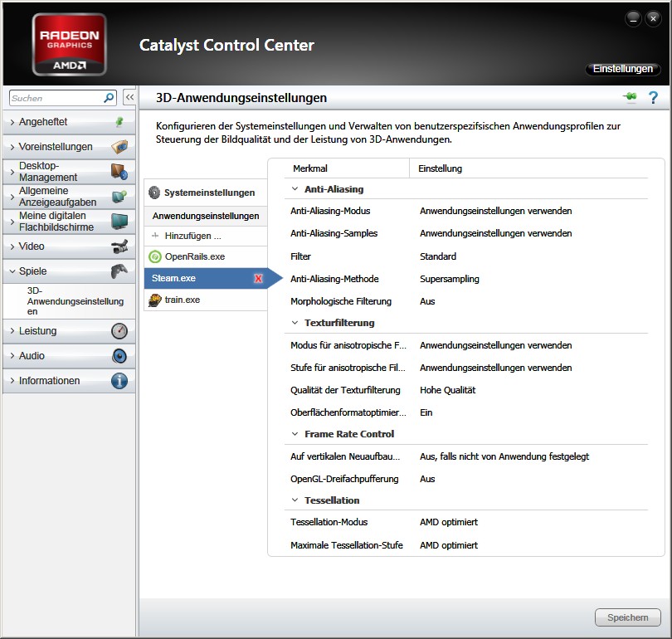Click the Desktop-Management icon
This screenshot has width=672, height=639.
tap(119, 172)
